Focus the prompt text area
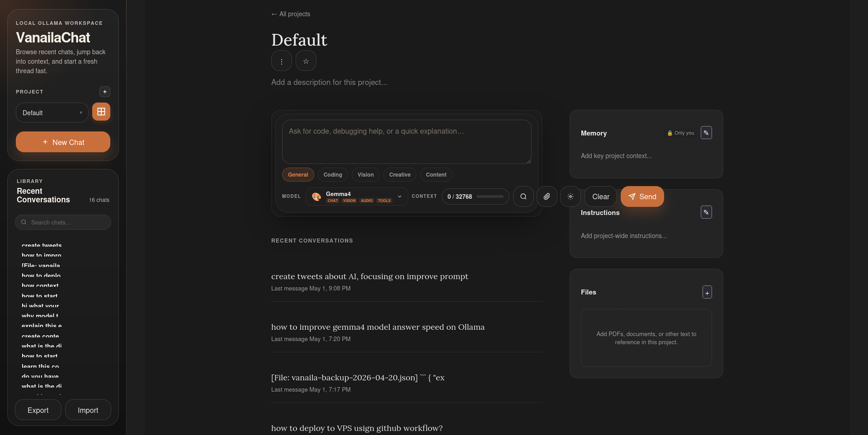 point(407,142)
